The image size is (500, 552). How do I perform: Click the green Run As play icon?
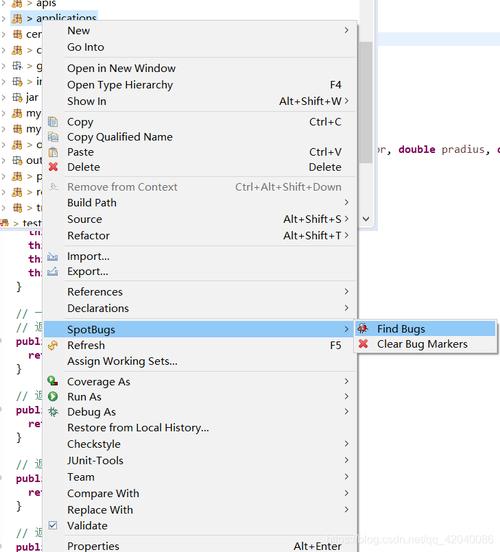click(x=53, y=396)
